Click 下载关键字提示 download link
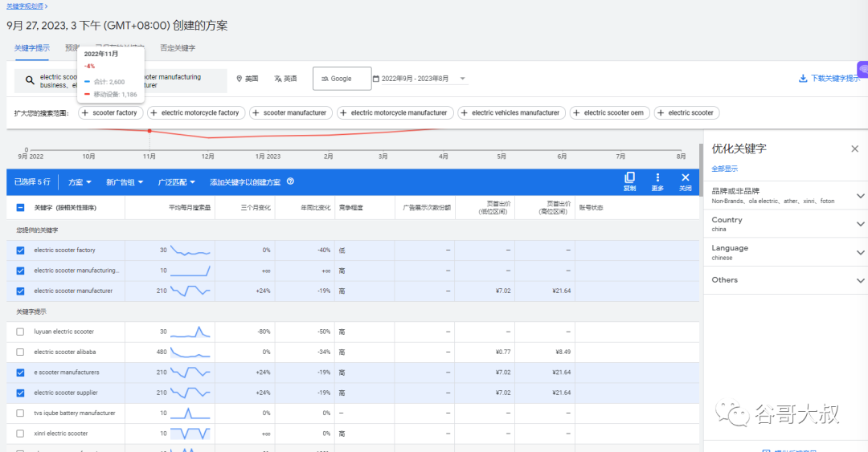Image resolution: width=868 pixels, height=452 pixels. point(835,79)
